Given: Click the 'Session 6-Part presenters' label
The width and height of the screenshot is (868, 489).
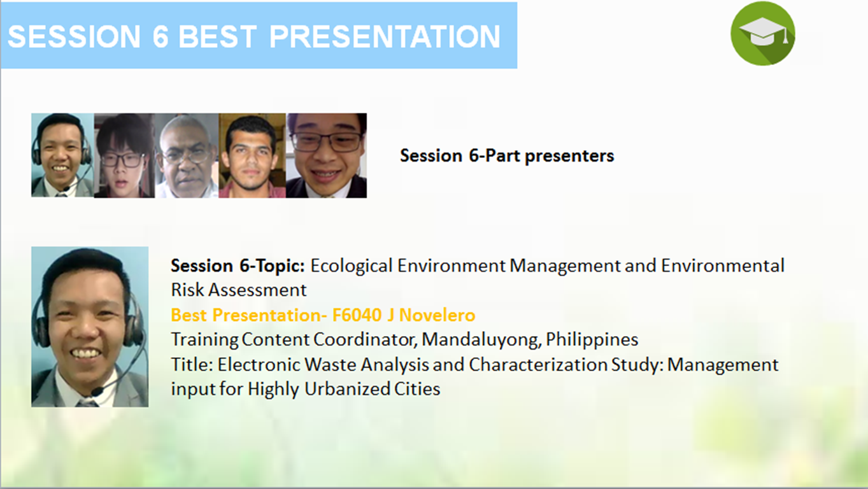Looking at the screenshot, I should (507, 156).
